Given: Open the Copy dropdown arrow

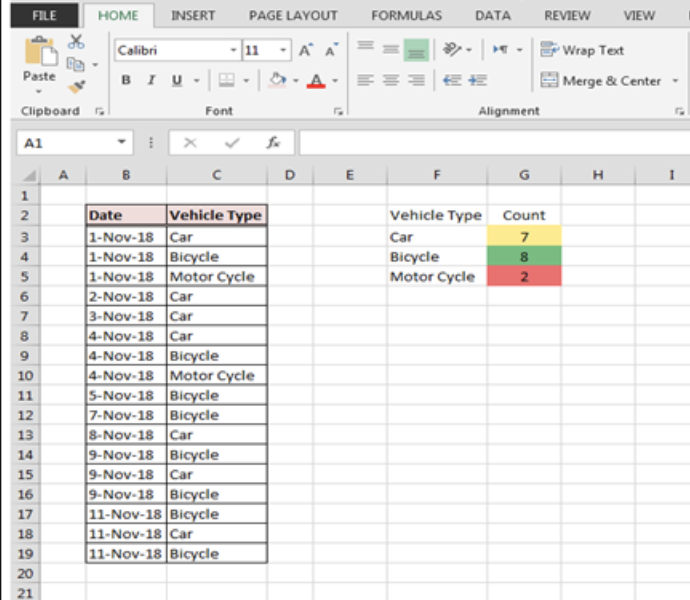Looking at the screenshot, I should tap(95, 65).
